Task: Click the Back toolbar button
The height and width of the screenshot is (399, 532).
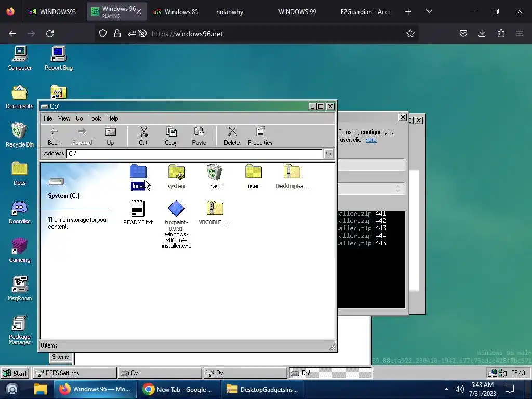Action: (54, 136)
